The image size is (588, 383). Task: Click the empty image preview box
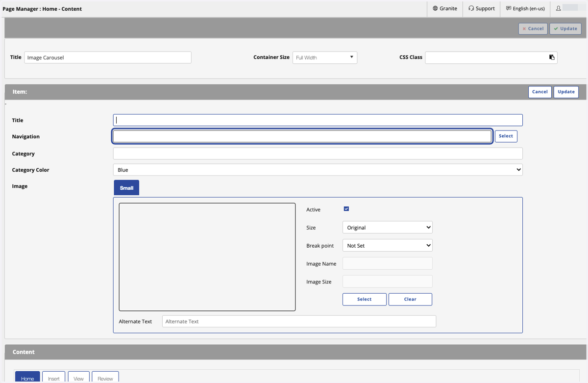[x=207, y=257]
